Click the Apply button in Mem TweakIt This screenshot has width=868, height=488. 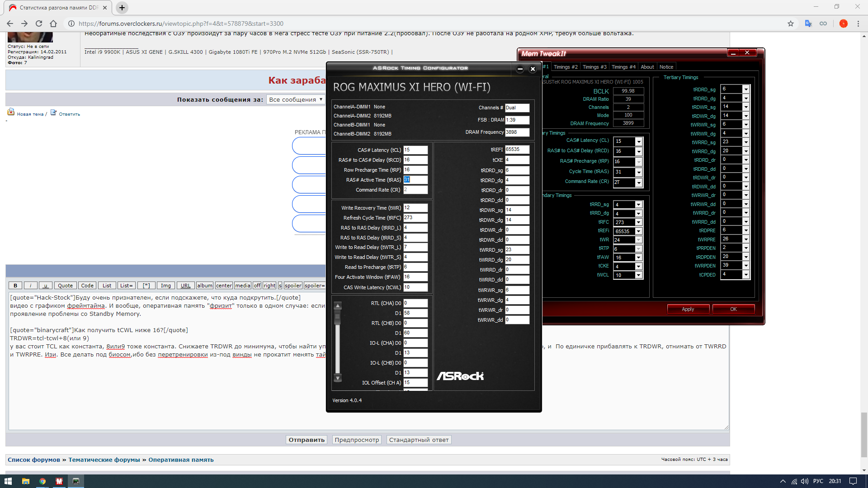[688, 309]
